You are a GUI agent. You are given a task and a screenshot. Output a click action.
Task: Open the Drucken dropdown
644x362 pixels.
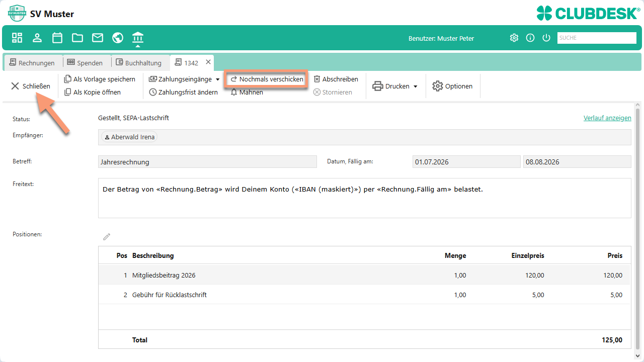tap(395, 86)
